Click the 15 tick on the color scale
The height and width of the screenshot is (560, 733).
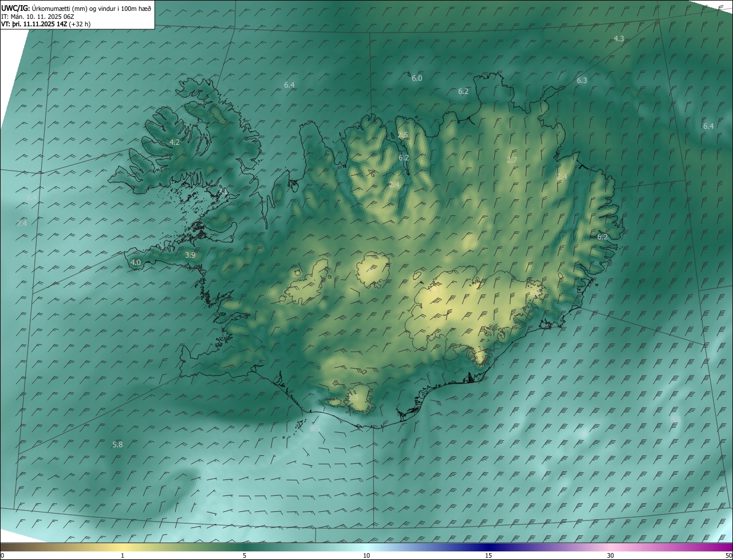point(488,555)
